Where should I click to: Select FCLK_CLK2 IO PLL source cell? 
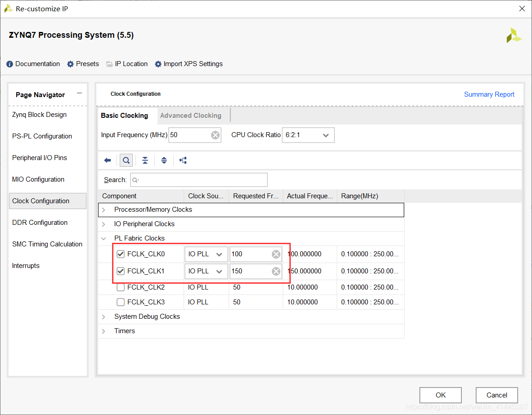click(x=206, y=287)
